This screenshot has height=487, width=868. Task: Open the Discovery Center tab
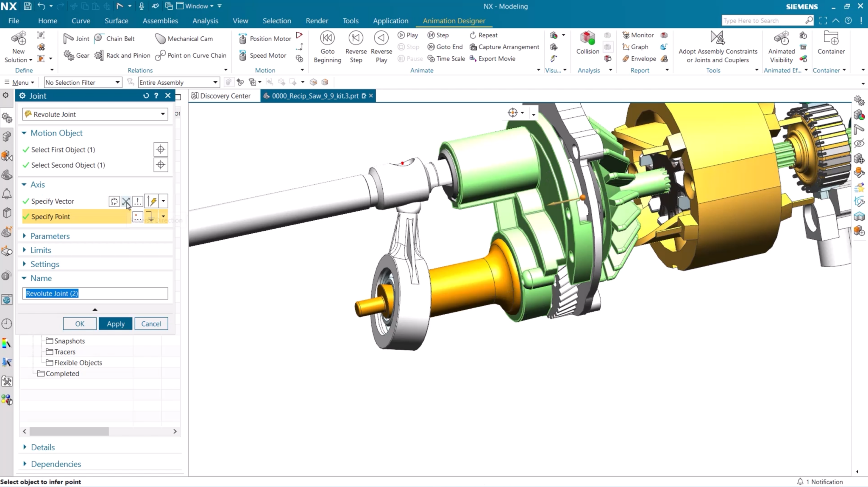[x=221, y=96]
